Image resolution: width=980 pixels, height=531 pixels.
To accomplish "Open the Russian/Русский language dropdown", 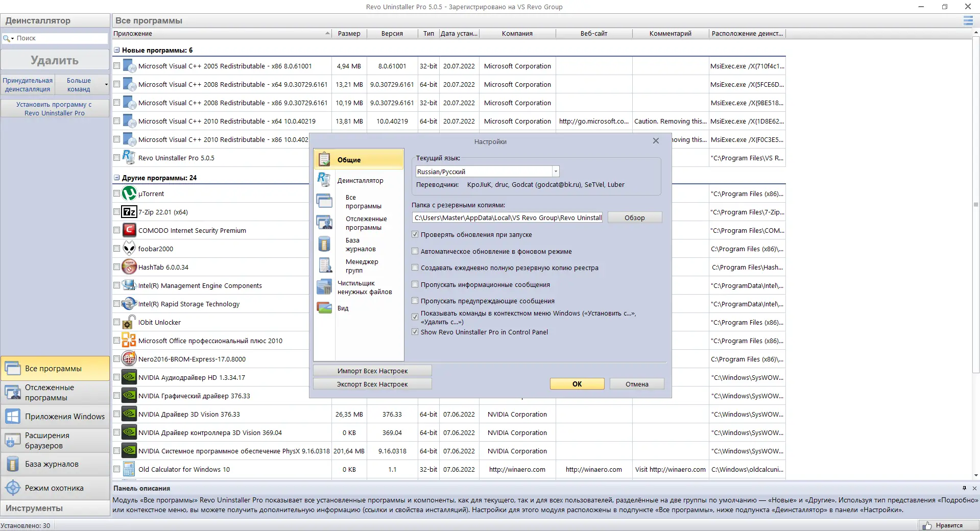I will point(556,172).
